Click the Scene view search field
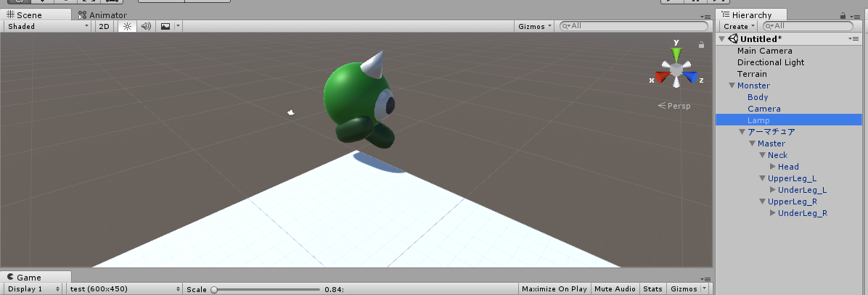Image resolution: width=868 pixels, height=295 pixels. tap(634, 26)
